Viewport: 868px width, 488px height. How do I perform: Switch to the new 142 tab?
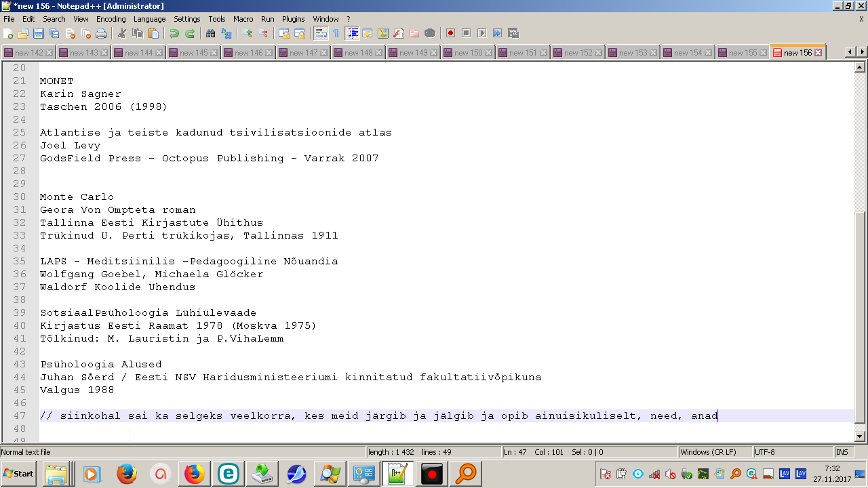28,53
